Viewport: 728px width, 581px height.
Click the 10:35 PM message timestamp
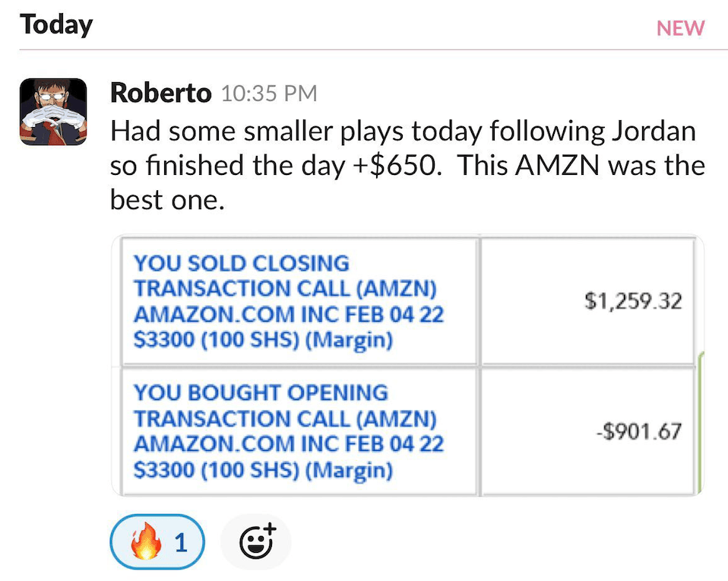point(268,94)
